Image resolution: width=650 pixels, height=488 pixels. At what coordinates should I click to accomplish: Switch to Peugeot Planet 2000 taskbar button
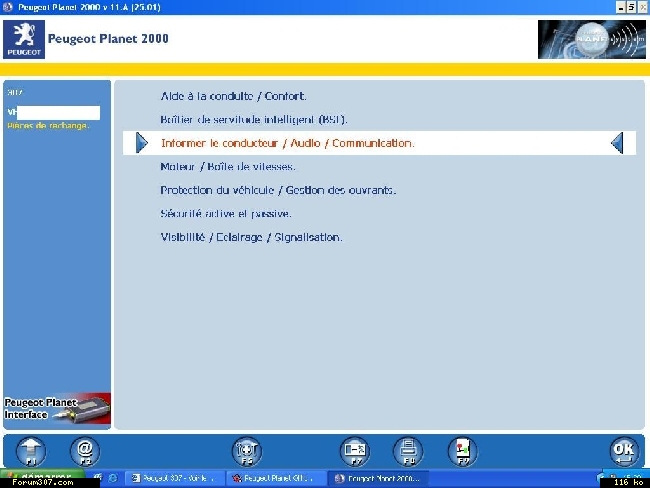point(378,478)
